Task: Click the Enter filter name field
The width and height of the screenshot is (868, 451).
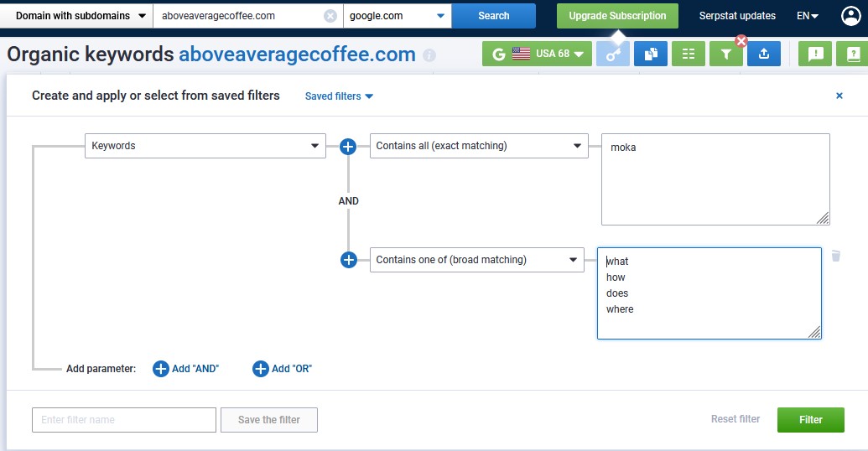Action: pyautogui.click(x=124, y=420)
